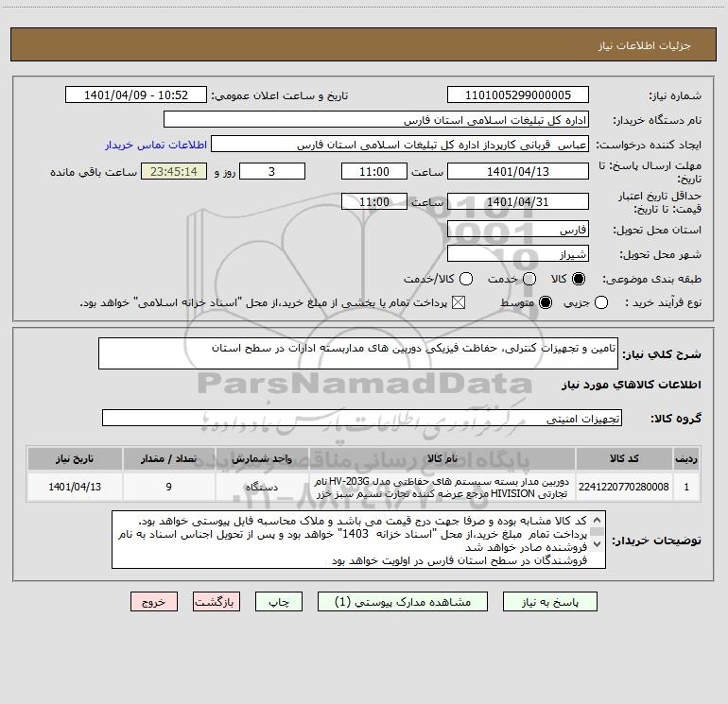
Task: Click the تعداد / مقدار column header
Action: click(168, 458)
